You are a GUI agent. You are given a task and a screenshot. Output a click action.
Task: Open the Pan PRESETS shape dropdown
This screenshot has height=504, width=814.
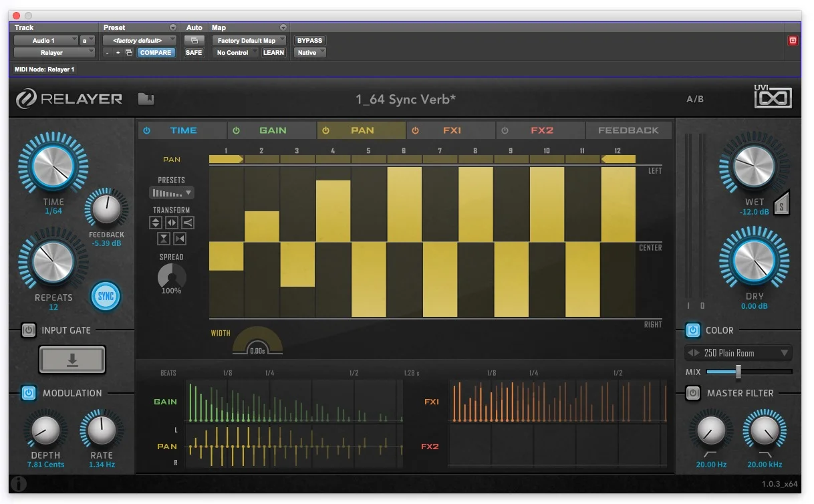[x=171, y=192]
